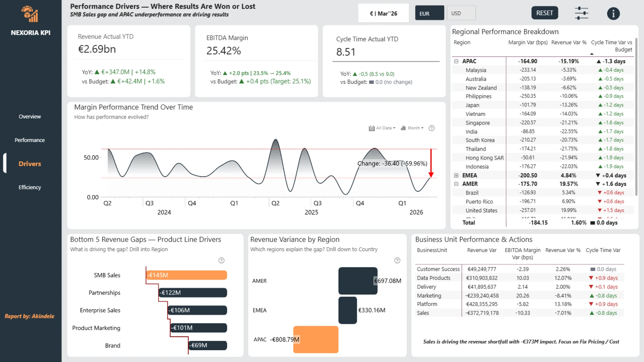The width and height of the screenshot is (644, 362).
Task: Open the Month granularity dropdown
Action: click(415, 128)
